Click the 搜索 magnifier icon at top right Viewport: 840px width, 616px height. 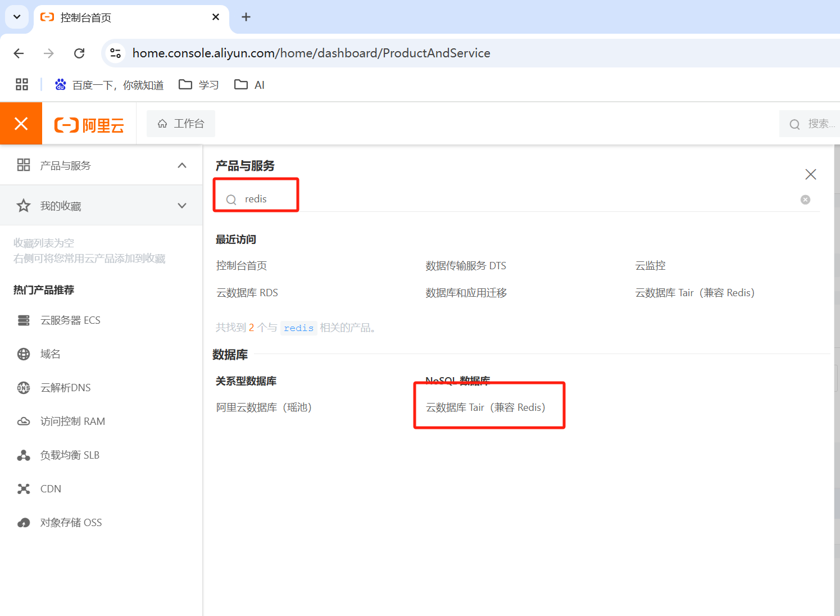794,124
